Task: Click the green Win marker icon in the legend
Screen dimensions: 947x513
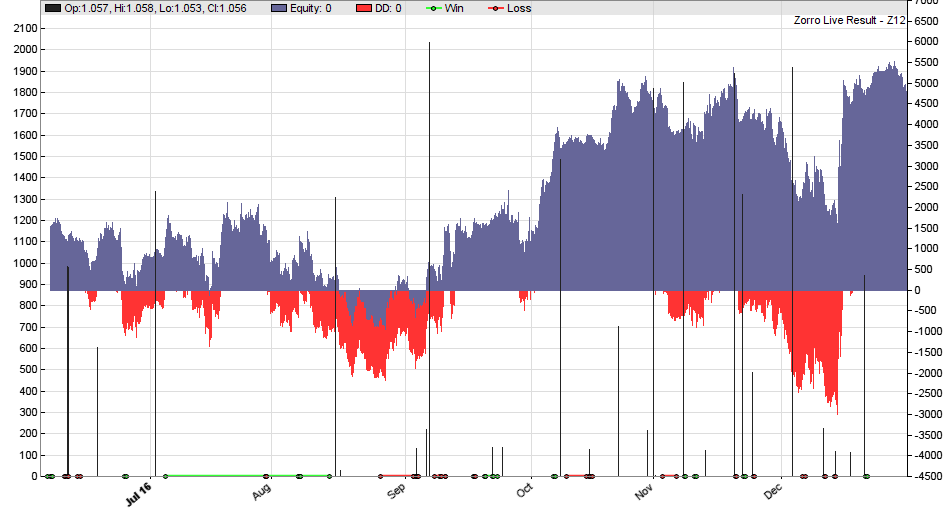Action: click(x=432, y=8)
